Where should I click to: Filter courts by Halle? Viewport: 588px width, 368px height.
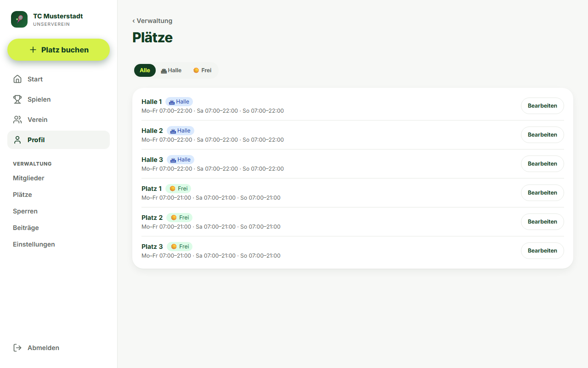point(171,70)
